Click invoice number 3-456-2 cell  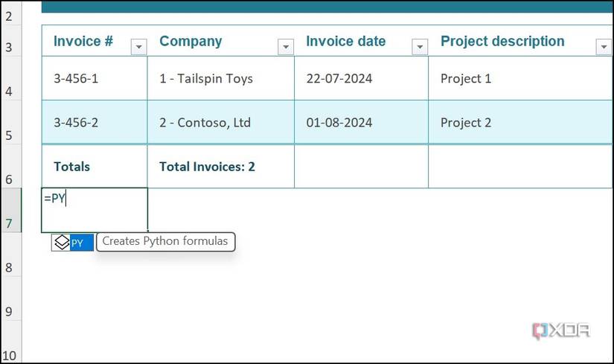click(95, 122)
